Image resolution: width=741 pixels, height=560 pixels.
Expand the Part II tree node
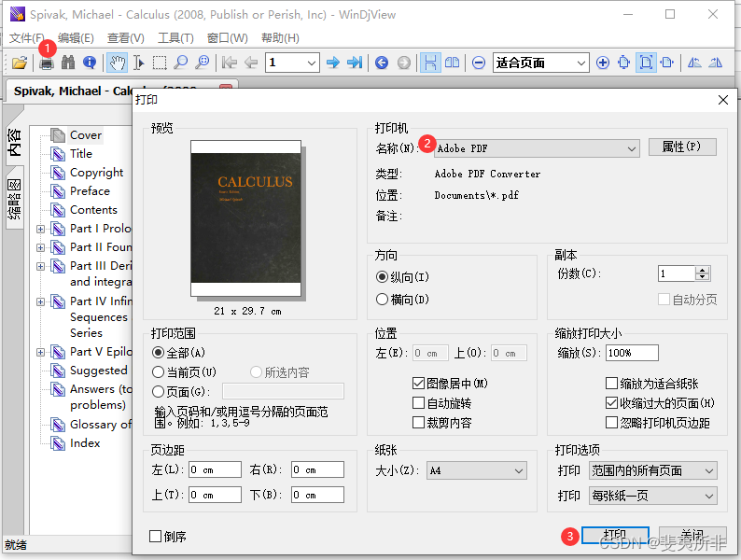click(x=41, y=247)
